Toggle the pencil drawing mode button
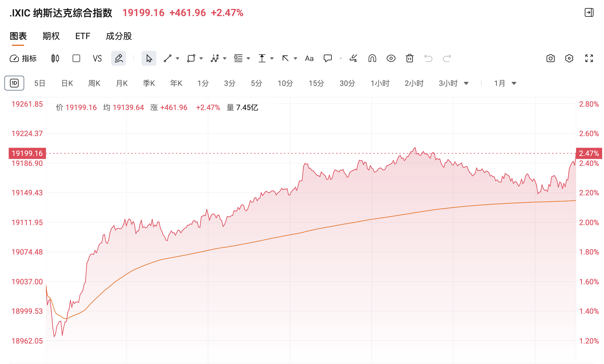The width and height of the screenshot is (604, 364). pos(119,58)
